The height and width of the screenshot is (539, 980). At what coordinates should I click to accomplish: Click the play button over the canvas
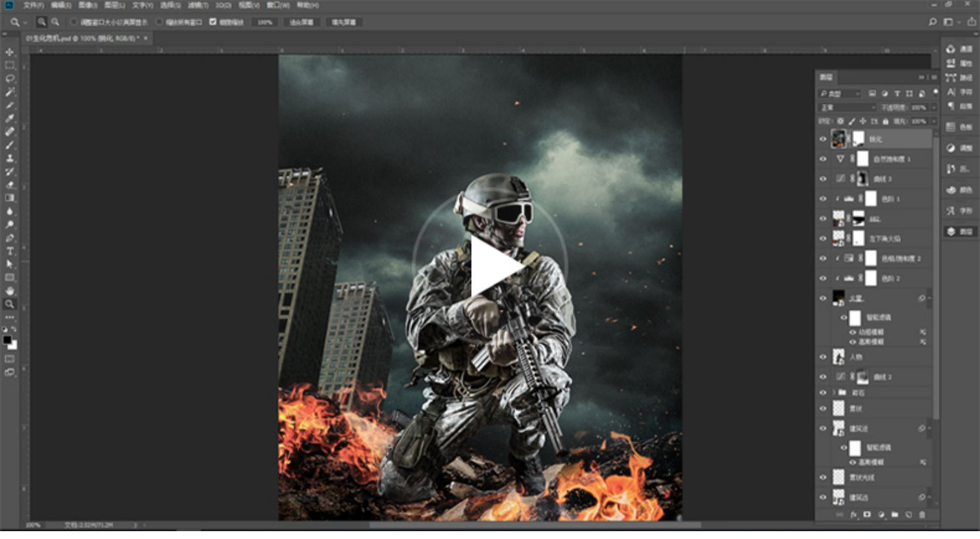(x=490, y=267)
